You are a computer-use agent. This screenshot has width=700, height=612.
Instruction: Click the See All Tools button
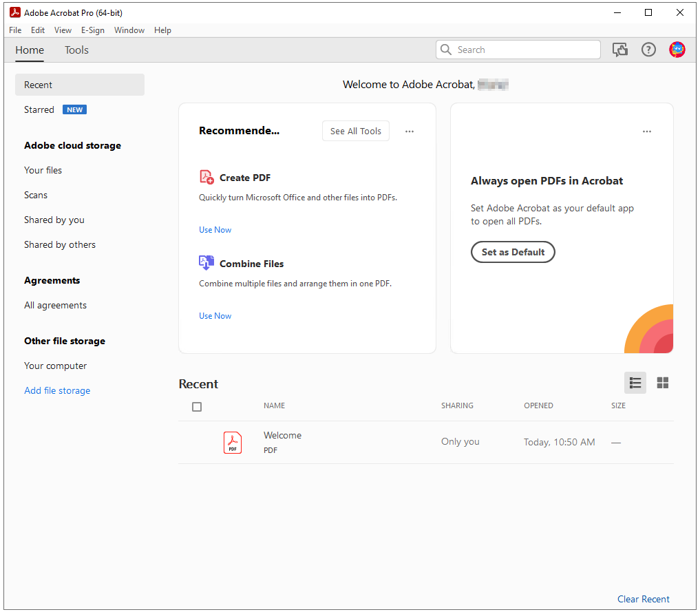pos(356,131)
